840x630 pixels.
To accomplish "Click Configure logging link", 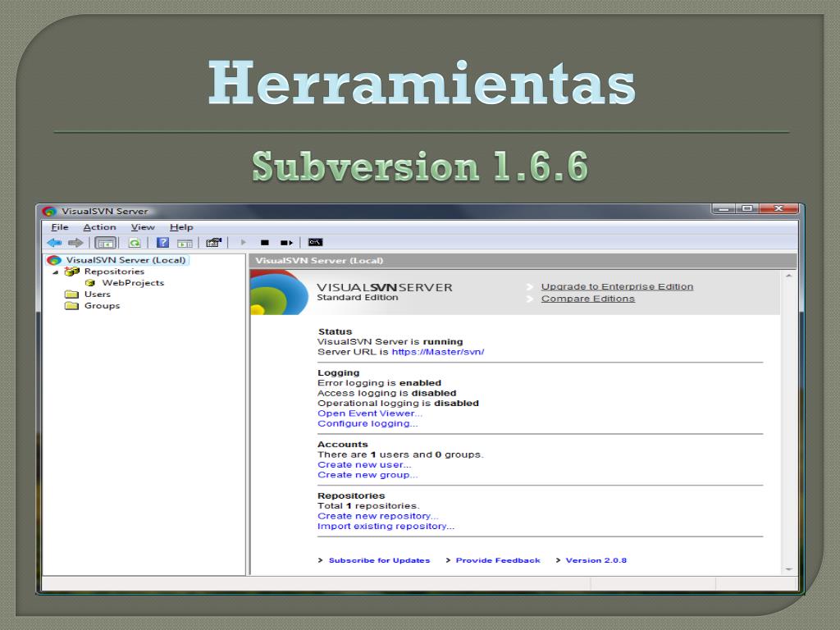I will (x=367, y=424).
